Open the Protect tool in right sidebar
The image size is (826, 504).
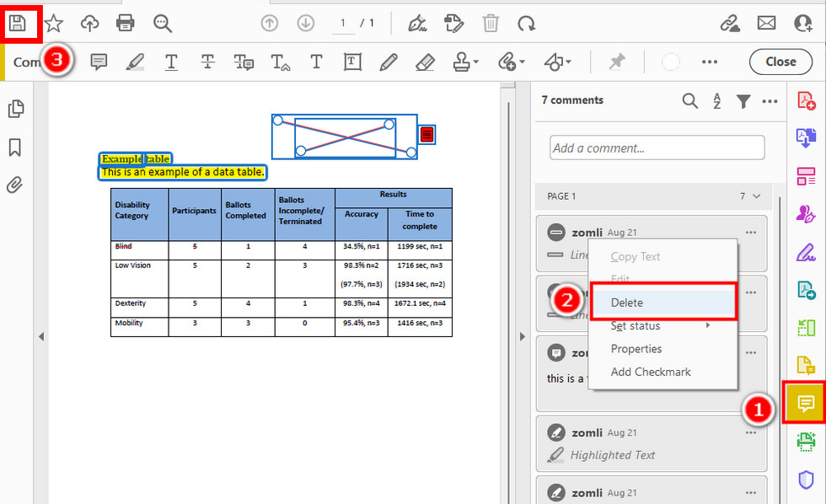click(x=806, y=480)
